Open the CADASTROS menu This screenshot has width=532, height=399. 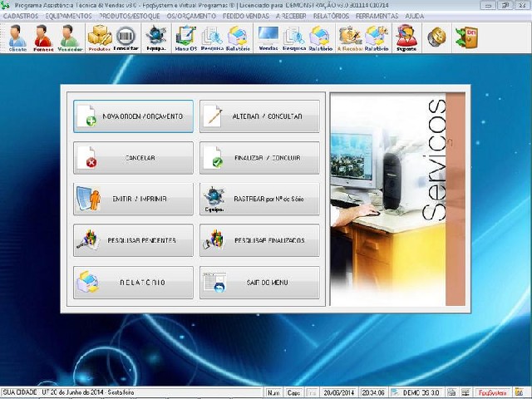pyautogui.click(x=21, y=16)
